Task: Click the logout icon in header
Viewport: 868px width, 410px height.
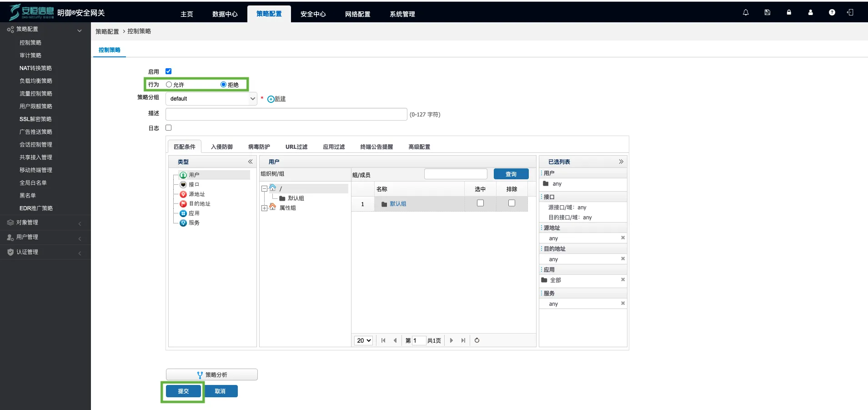Action: point(850,13)
